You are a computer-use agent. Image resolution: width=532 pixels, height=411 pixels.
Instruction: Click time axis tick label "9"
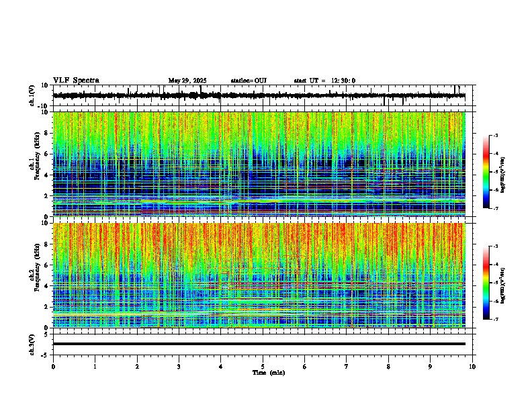[x=430, y=367]
